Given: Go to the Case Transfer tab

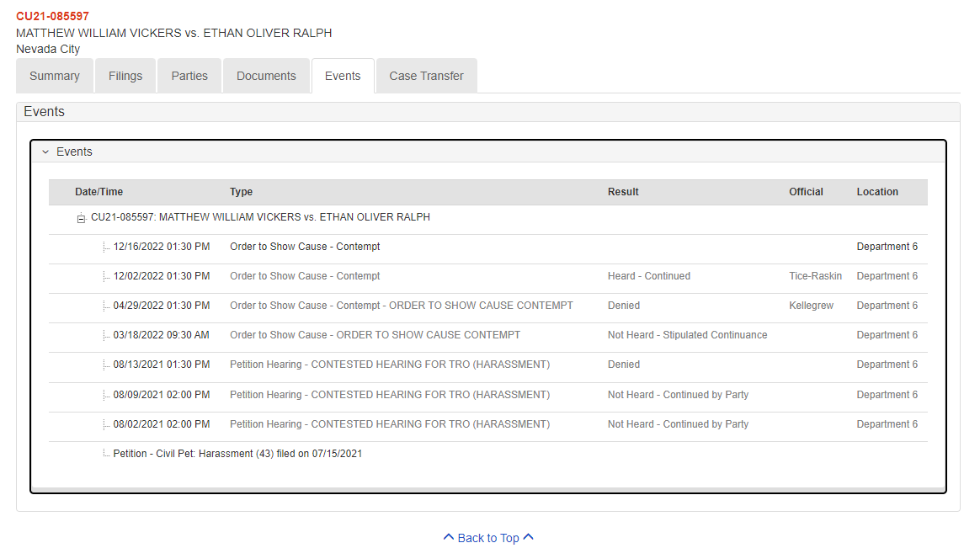Looking at the screenshot, I should click(x=426, y=76).
